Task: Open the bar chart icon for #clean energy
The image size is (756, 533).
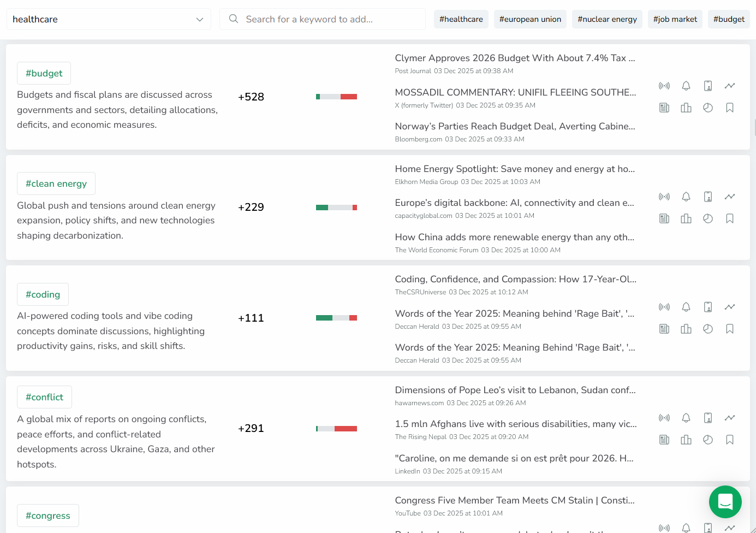Action: click(x=686, y=218)
